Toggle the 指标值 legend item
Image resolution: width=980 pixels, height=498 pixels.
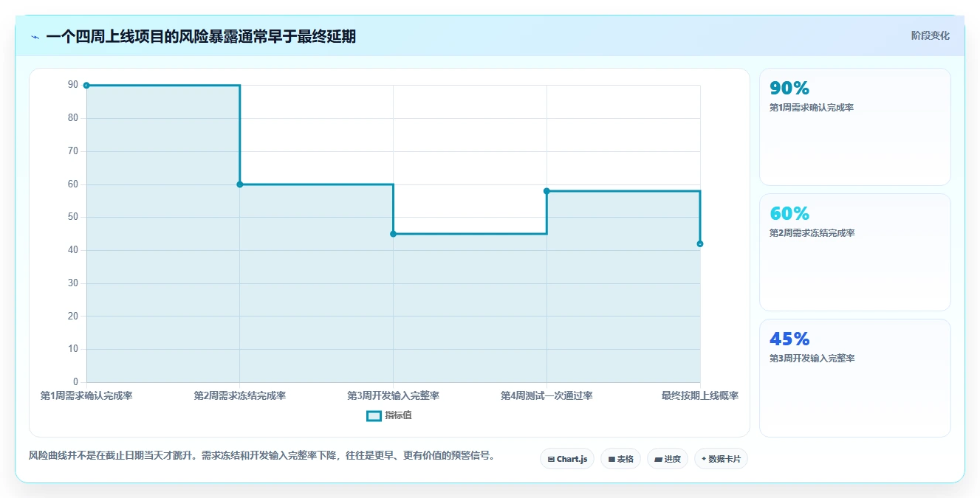pyautogui.click(x=389, y=415)
